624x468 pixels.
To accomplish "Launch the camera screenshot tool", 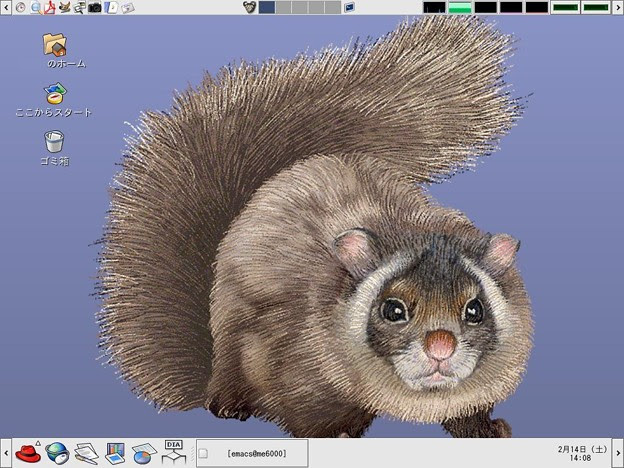I will click(94, 7).
